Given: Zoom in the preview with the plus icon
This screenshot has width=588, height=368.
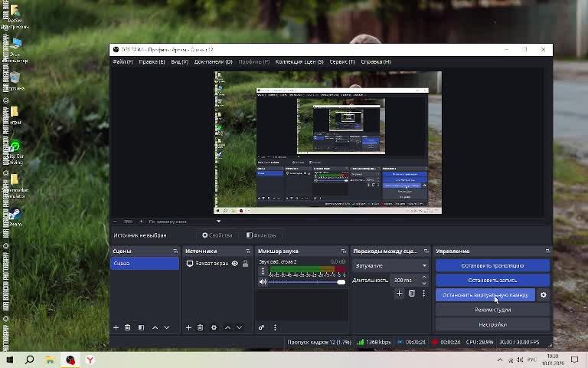Looking at the screenshot, I should coord(141,222).
